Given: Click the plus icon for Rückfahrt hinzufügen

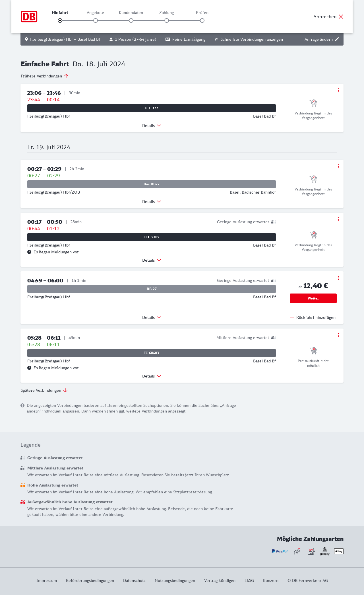Looking at the screenshot, I should tap(292, 317).
